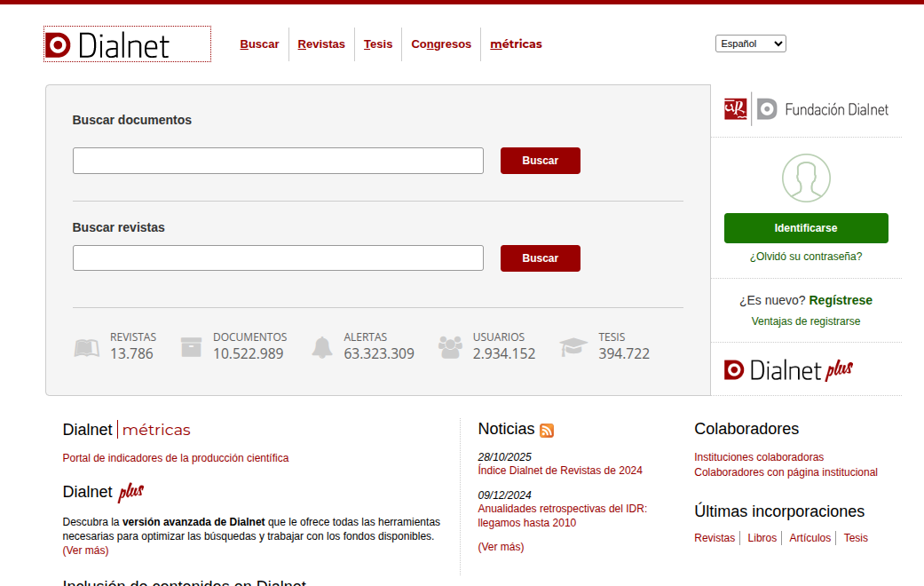Click the user avatar silhouette icon
Viewport: 924px width, 586px height.
[x=806, y=178]
